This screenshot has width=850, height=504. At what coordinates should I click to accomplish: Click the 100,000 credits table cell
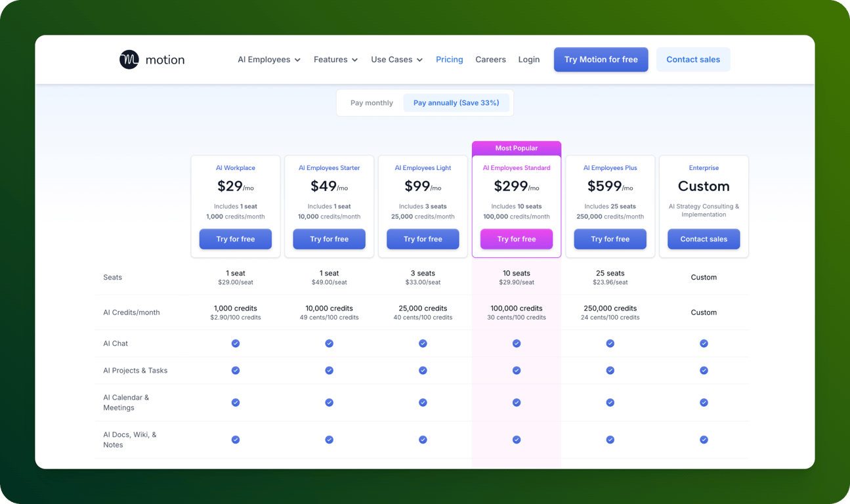tap(517, 312)
